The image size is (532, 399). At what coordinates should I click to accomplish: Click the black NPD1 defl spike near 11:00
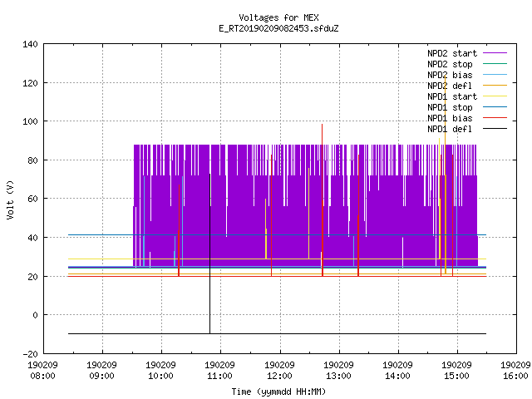[209, 254]
